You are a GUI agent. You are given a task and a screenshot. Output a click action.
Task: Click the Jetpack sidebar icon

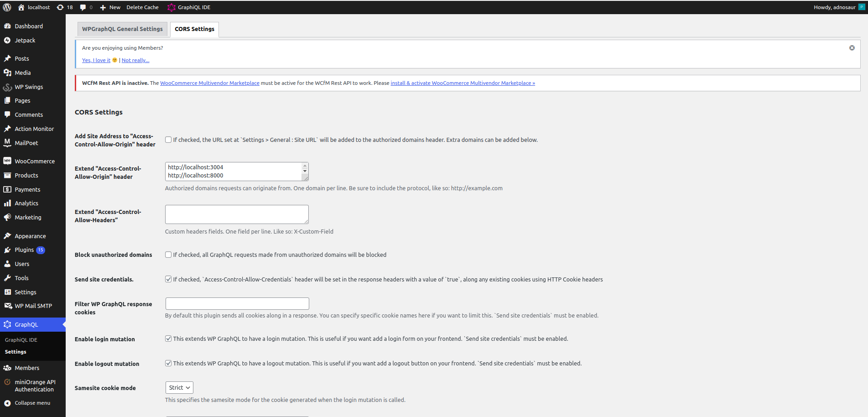coord(7,40)
